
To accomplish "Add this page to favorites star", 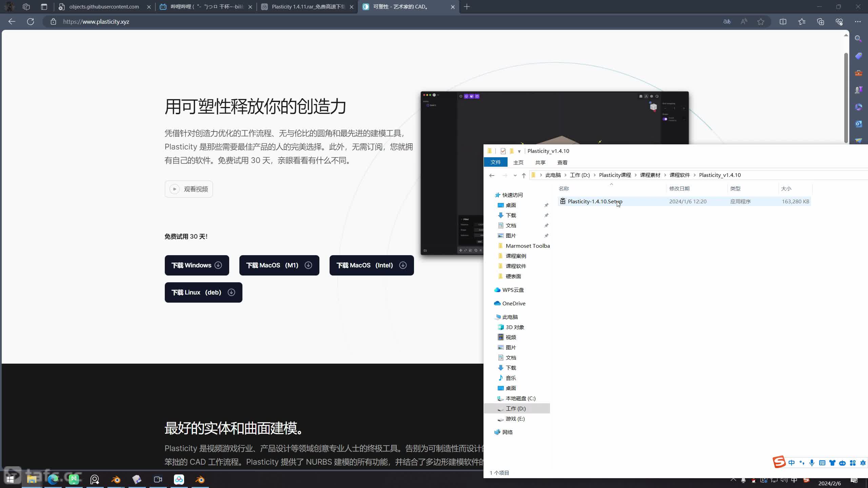I will (x=761, y=22).
